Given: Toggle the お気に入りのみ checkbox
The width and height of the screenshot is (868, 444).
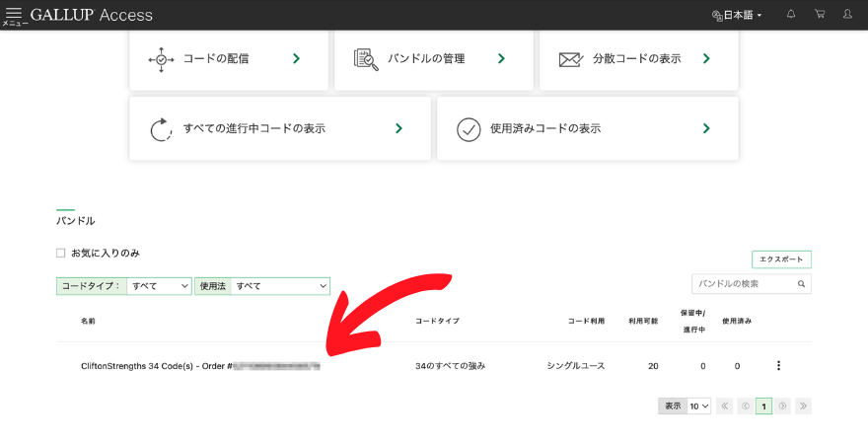Looking at the screenshot, I should [x=61, y=253].
